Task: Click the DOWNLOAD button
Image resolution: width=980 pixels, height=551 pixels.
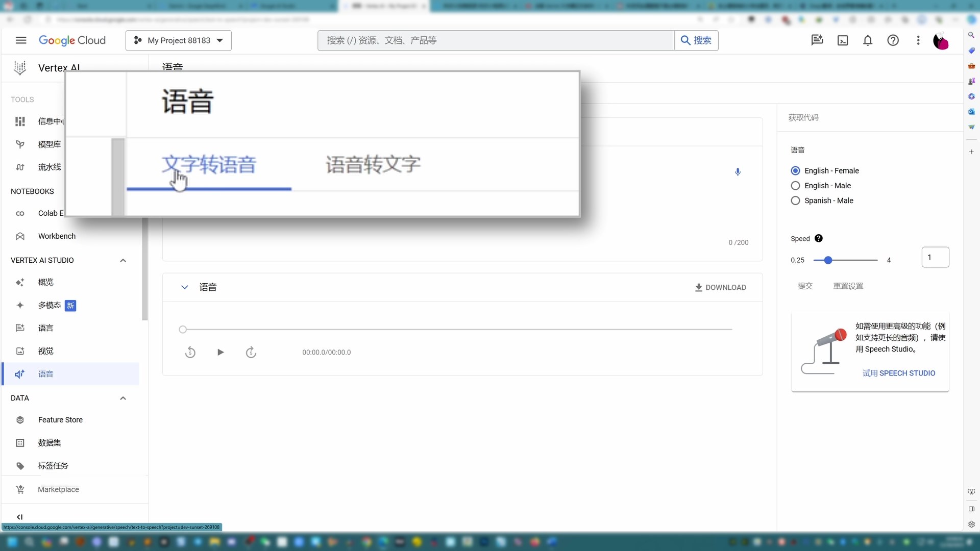Action: click(x=721, y=287)
